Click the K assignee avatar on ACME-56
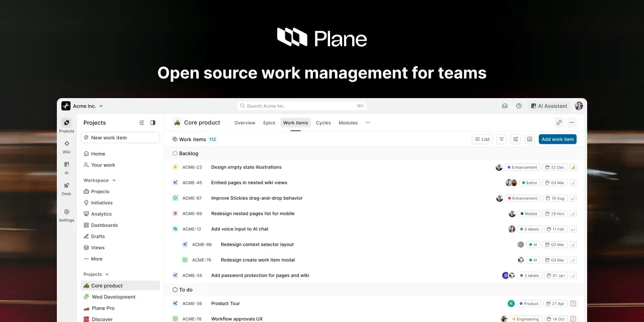 point(511,303)
